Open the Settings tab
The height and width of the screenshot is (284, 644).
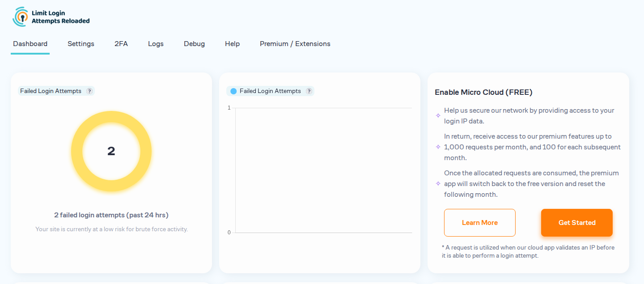coord(81,44)
